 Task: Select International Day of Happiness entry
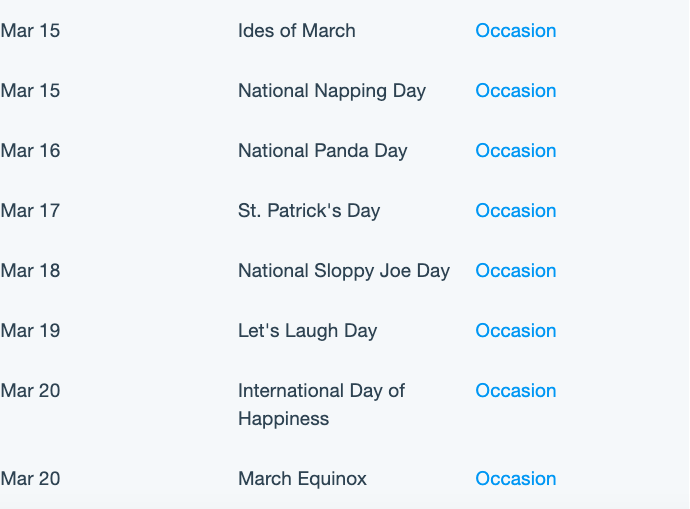pyautogui.click(x=321, y=405)
